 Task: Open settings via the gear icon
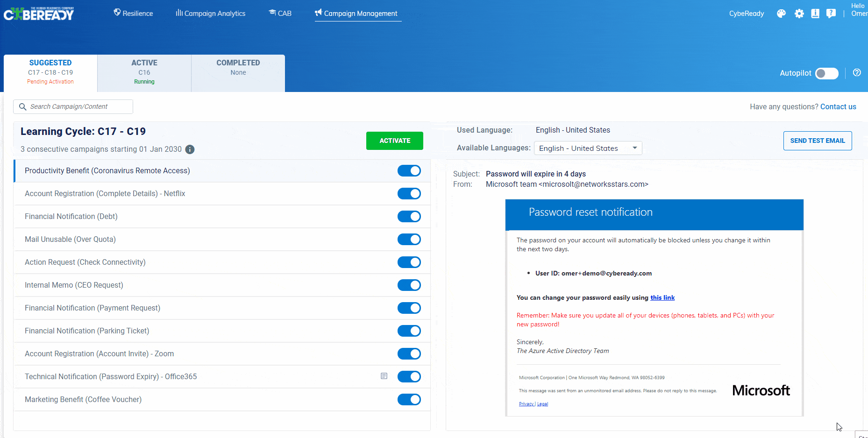pos(799,14)
